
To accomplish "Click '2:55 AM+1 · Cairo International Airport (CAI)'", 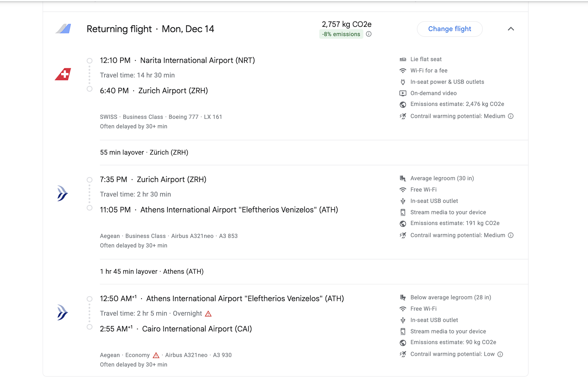I will [x=176, y=329].
